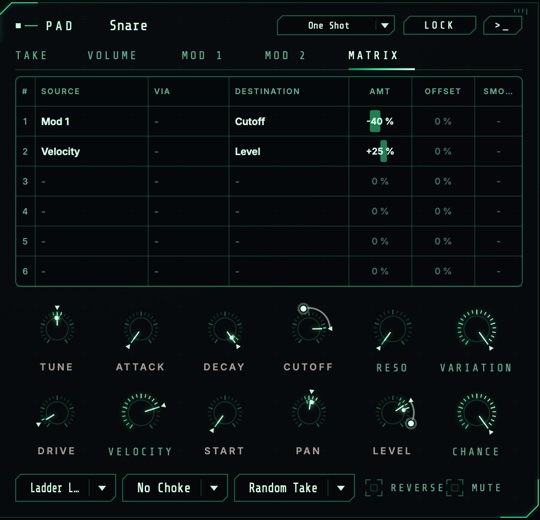
Task: Select row number 4 in the matrix
Action: (x=25, y=211)
